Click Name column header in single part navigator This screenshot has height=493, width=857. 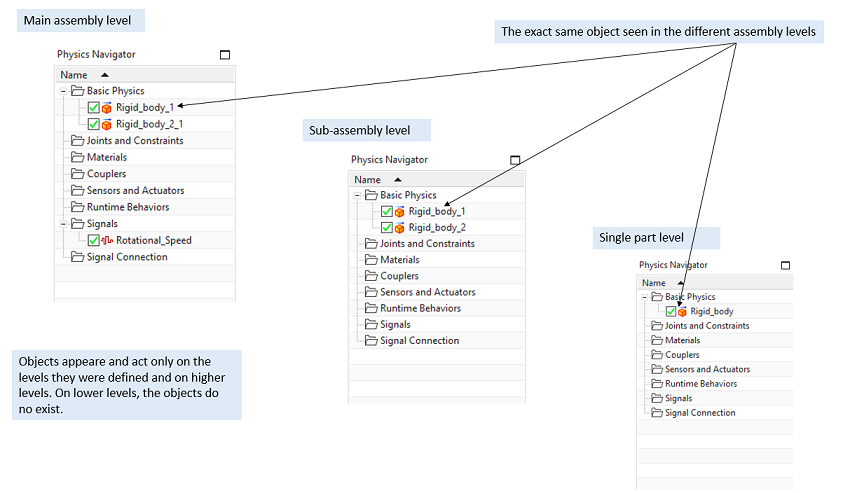pyautogui.click(x=653, y=283)
